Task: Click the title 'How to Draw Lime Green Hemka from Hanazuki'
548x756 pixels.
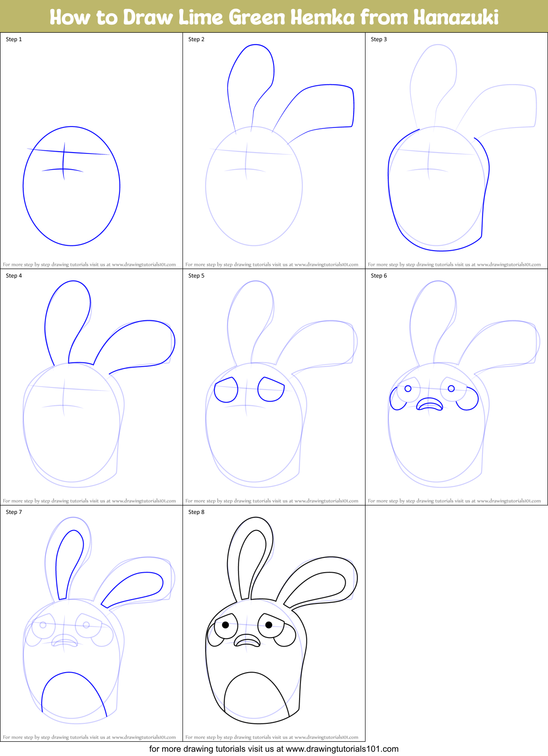Action: 274,17
